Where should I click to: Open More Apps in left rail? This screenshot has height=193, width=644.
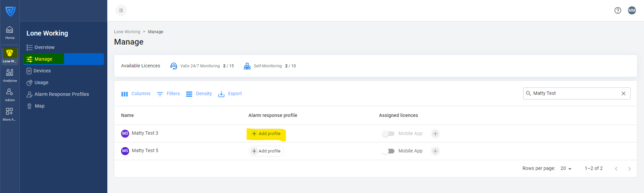(9, 114)
